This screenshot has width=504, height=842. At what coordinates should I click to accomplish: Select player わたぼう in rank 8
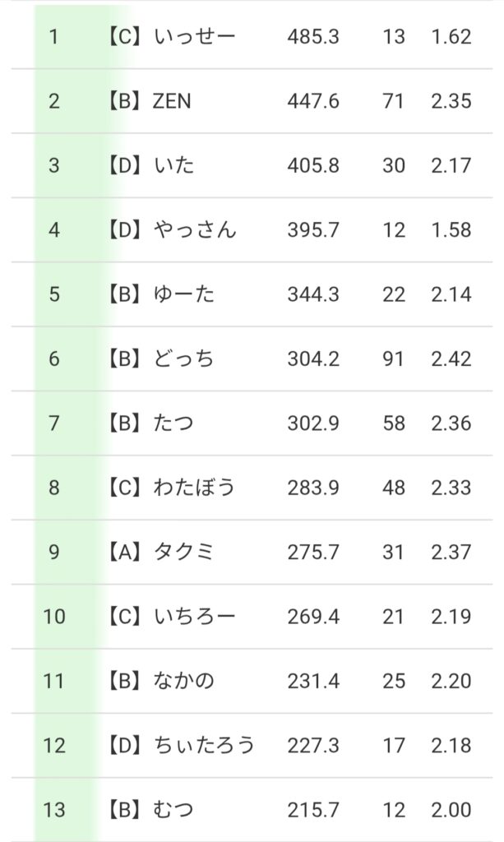pyautogui.click(x=194, y=488)
